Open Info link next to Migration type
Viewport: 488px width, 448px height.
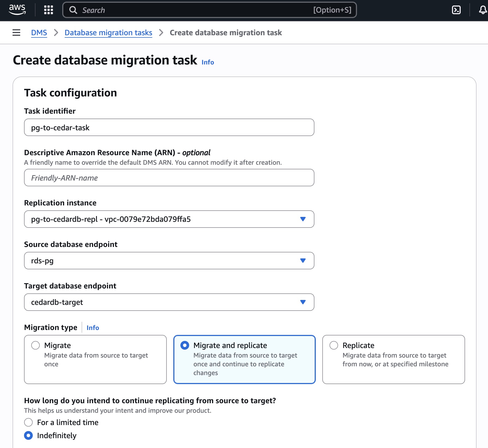[x=93, y=328]
